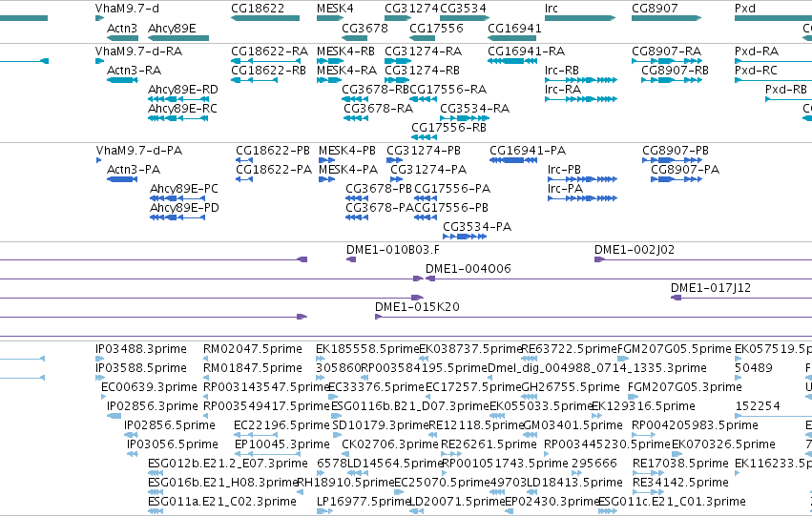Click the Ahcy89E gene label
The image size is (812, 516).
tap(172, 28)
